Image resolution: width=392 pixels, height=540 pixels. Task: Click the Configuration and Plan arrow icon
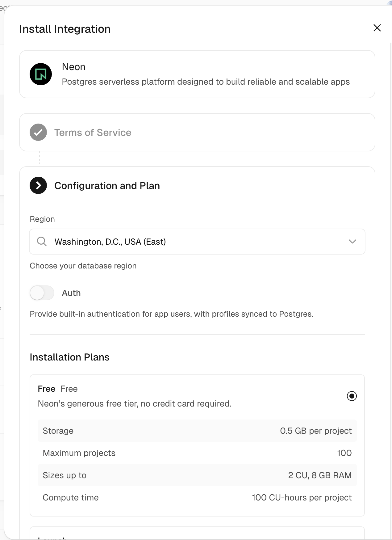pos(38,185)
